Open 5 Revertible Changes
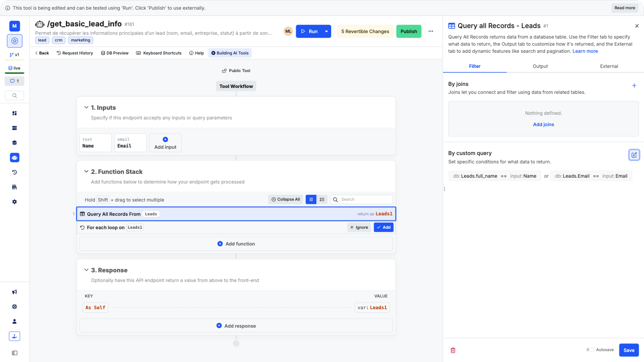The width and height of the screenshot is (644, 362). [x=365, y=31]
